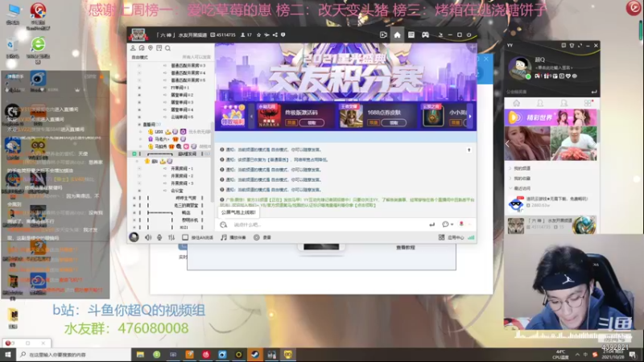Click 领取福利 welfare card on banner
Viewport: 644px width, 362px height.
click(233, 115)
